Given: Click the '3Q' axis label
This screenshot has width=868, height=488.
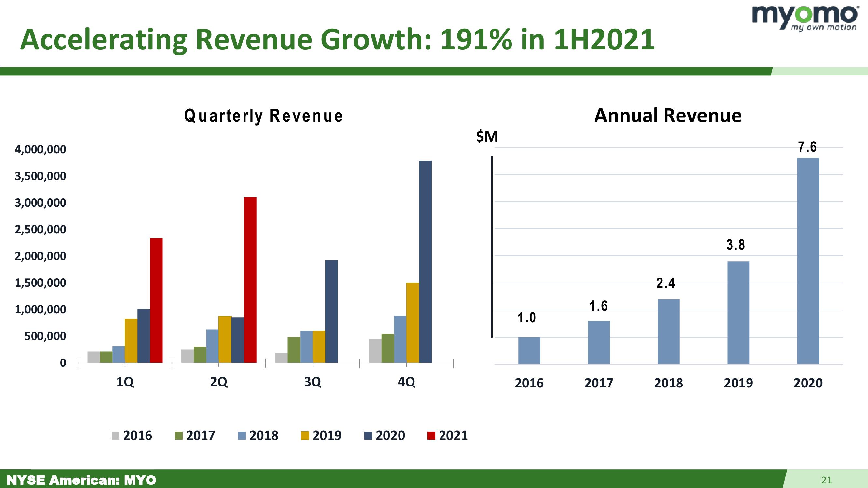Looking at the screenshot, I should pyautogui.click(x=313, y=382).
